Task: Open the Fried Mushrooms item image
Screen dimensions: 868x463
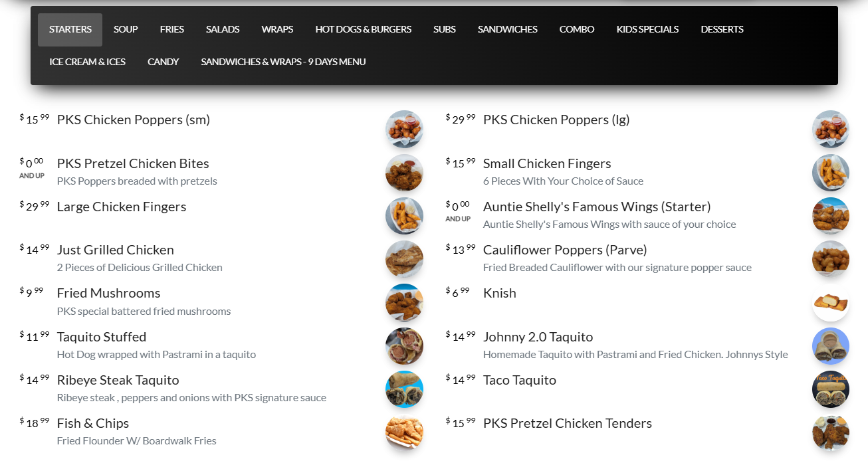Action: pos(404,302)
